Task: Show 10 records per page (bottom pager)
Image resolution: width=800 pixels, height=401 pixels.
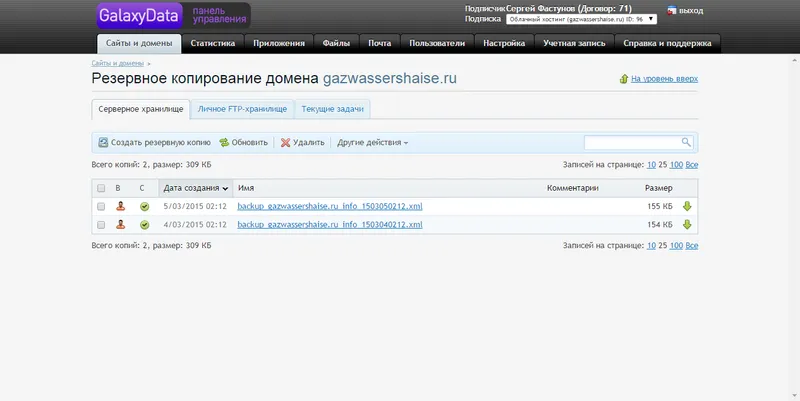Action: (651, 245)
